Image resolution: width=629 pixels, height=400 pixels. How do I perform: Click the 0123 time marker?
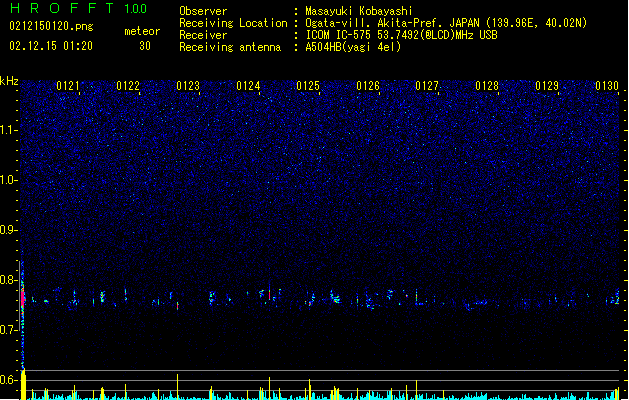coord(188,86)
